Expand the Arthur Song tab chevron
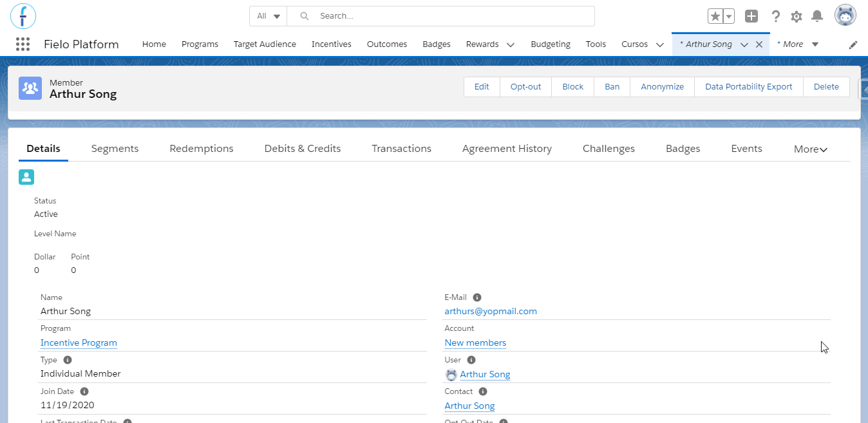868x423 pixels. tap(744, 44)
